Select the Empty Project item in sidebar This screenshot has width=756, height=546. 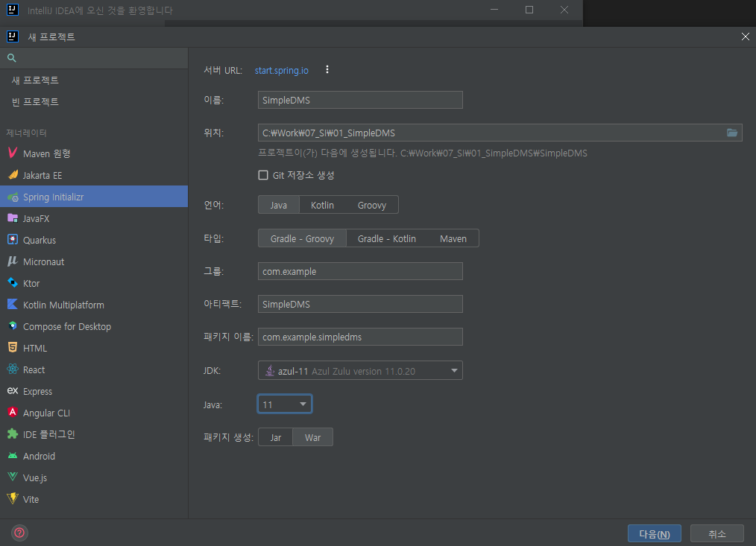tap(94, 102)
